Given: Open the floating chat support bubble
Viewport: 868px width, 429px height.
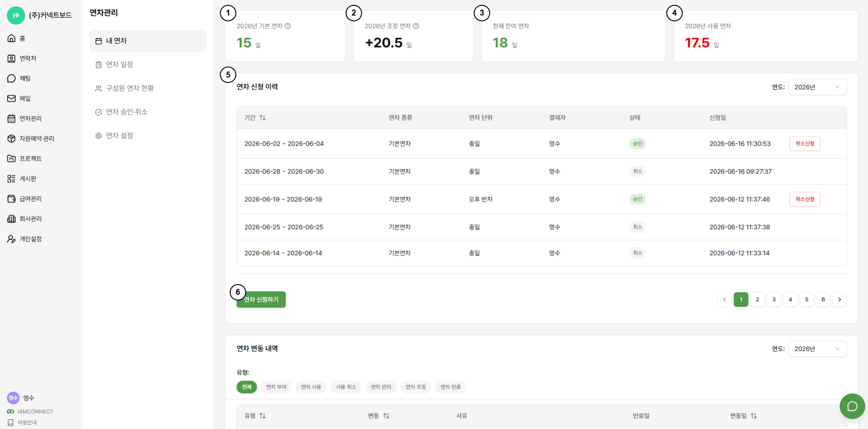Looking at the screenshot, I should tap(852, 406).
